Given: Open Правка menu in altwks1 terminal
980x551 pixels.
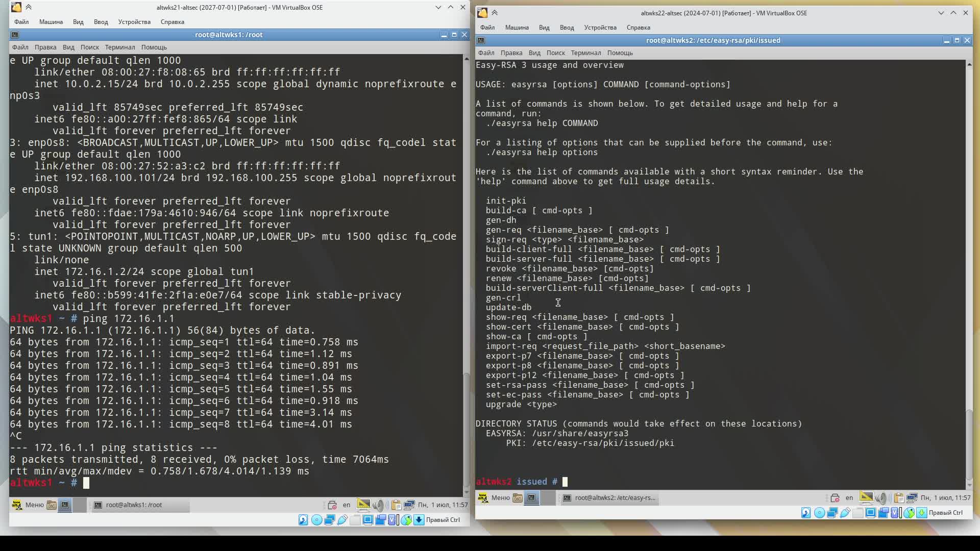Looking at the screenshot, I should tap(45, 47).
